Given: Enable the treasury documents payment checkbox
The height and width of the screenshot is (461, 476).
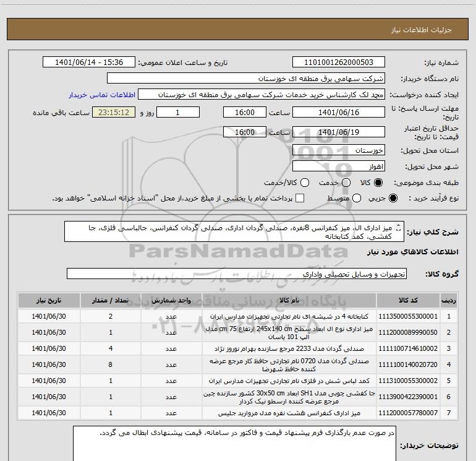Looking at the screenshot, I should point(300,198).
